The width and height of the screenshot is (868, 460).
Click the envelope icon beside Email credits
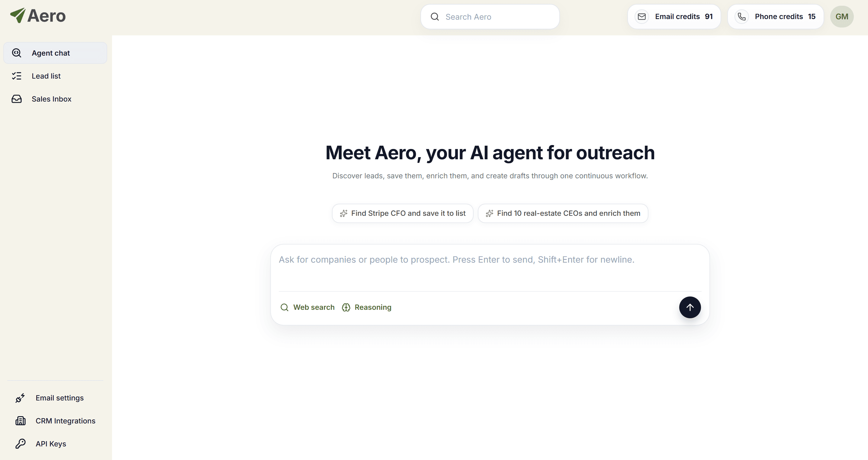642,17
